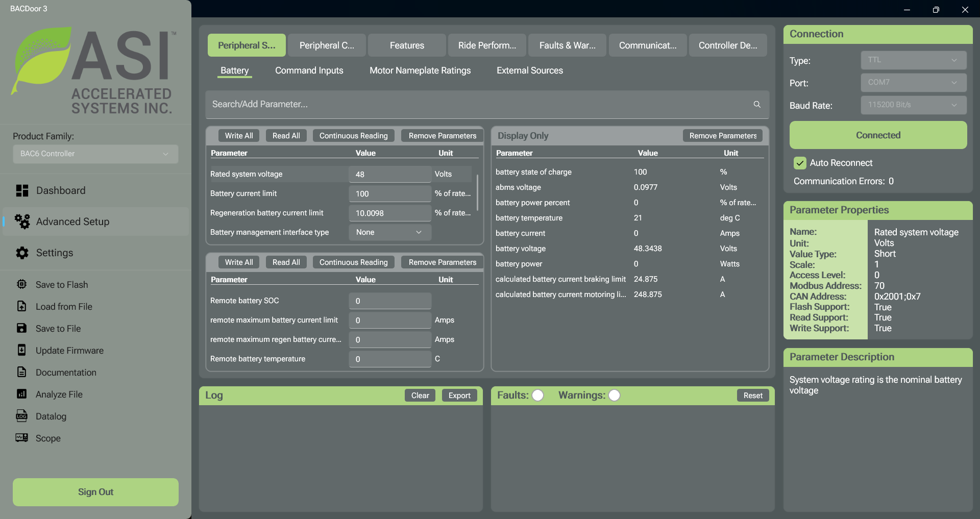Export the Log
980x519 pixels.
[x=459, y=396]
